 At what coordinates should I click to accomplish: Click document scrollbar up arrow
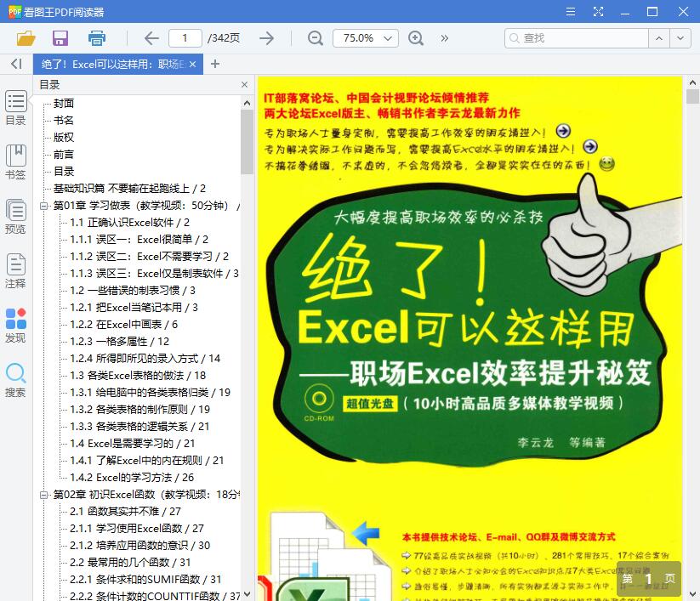[x=692, y=82]
